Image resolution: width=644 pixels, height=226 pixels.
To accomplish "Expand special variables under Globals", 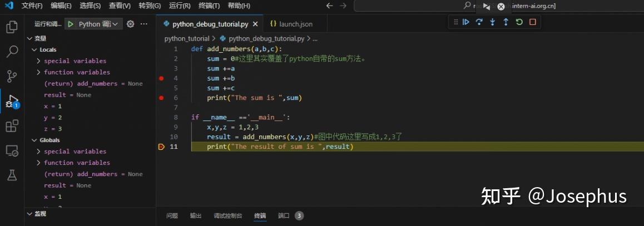I will pyautogui.click(x=38, y=152).
